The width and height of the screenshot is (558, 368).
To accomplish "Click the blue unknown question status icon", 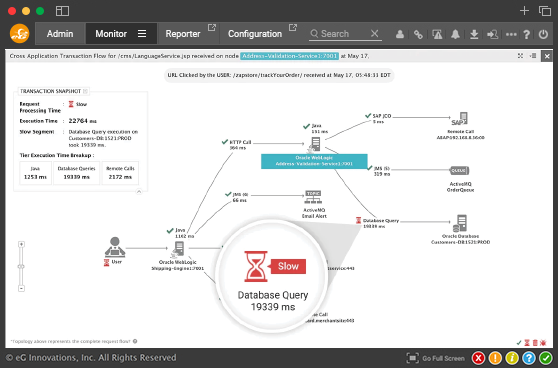I will point(529,358).
